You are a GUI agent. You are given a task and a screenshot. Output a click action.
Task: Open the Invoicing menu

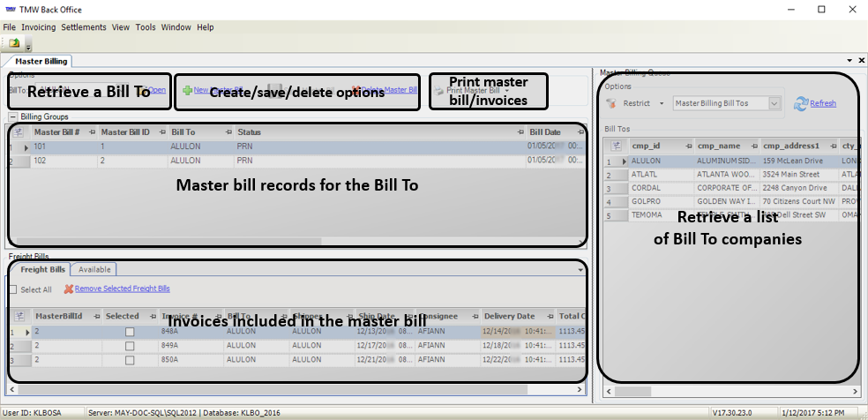click(x=39, y=27)
